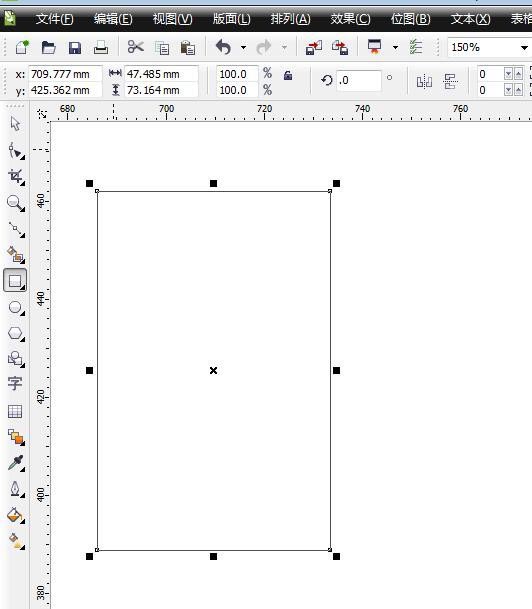Select the Text tool (字)
The image size is (532, 609).
(x=15, y=384)
